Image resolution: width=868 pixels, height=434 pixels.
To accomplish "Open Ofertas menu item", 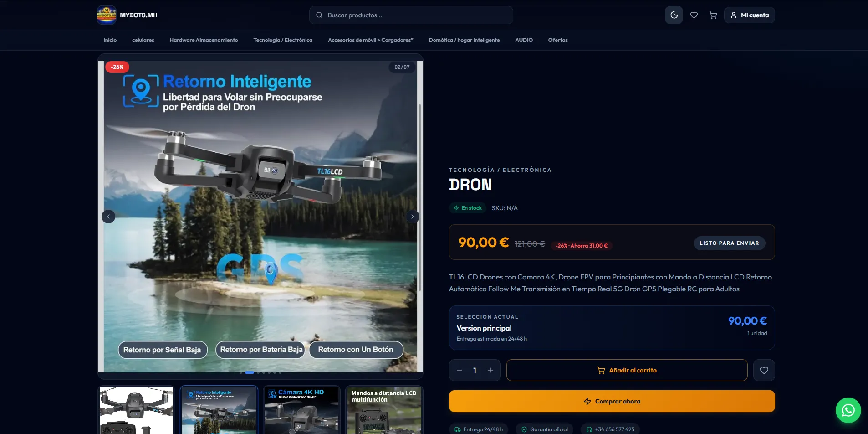I will (x=558, y=40).
